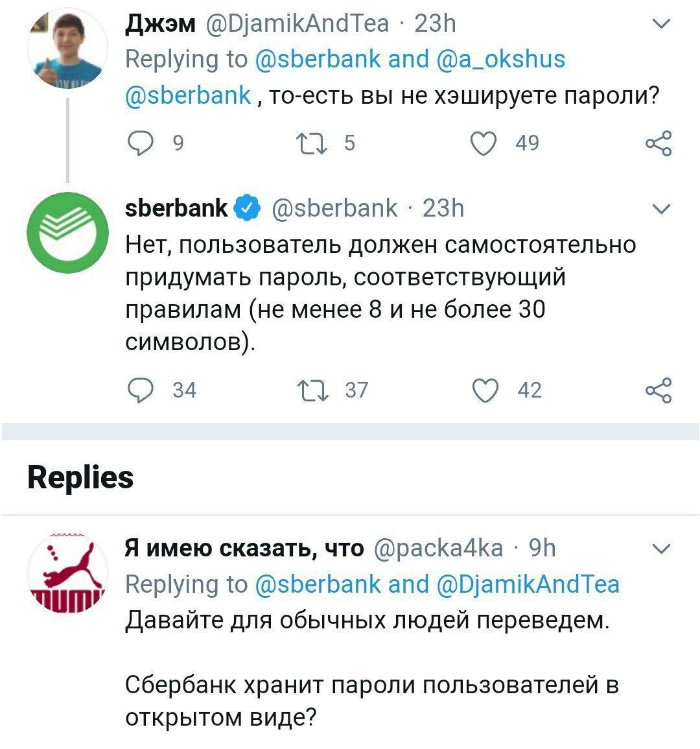This screenshot has height=749, width=700.
Task: Reply to the sberbank tweet via comment icon
Action: pyautogui.click(x=140, y=390)
